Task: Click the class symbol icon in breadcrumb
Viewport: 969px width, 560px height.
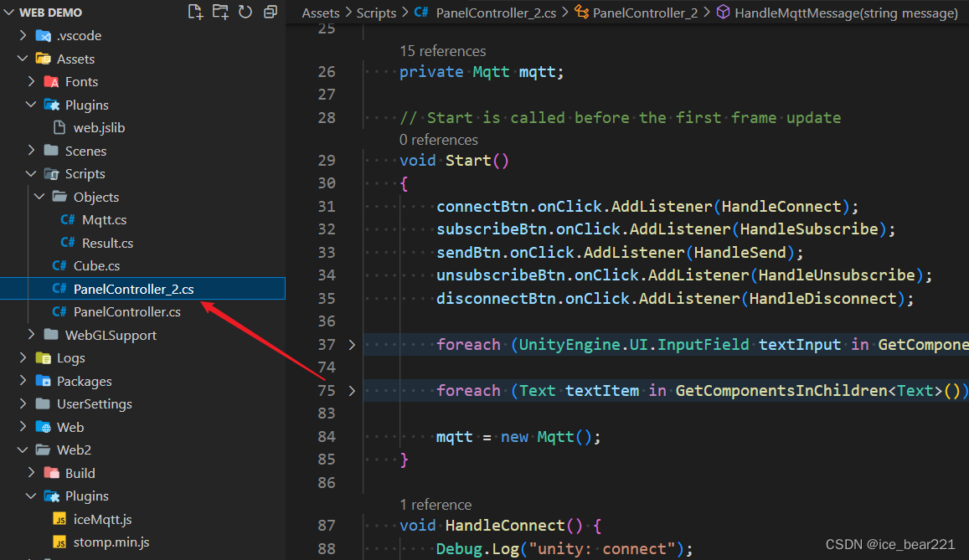Action: coord(581,12)
